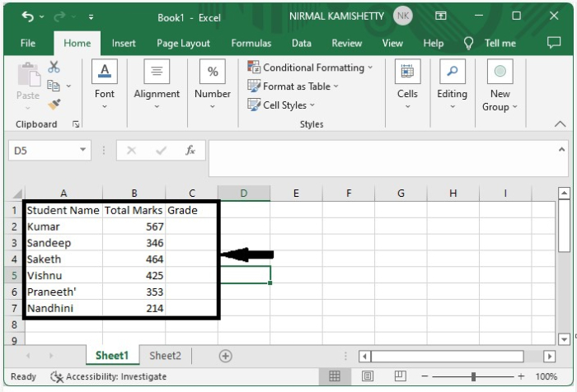Image resolution: width=577 pixels, height=392 pixels.
Task: Open the Clipboard pane launcher
Action: 76,124
